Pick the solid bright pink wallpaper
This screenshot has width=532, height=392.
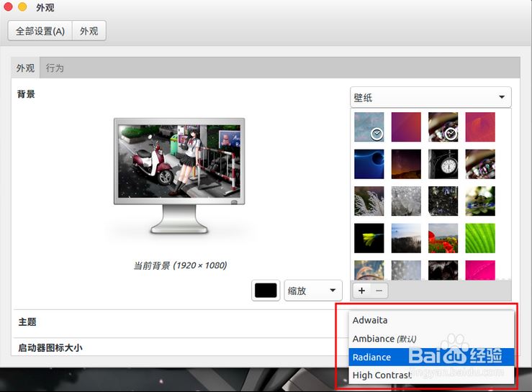coord(480,270)
